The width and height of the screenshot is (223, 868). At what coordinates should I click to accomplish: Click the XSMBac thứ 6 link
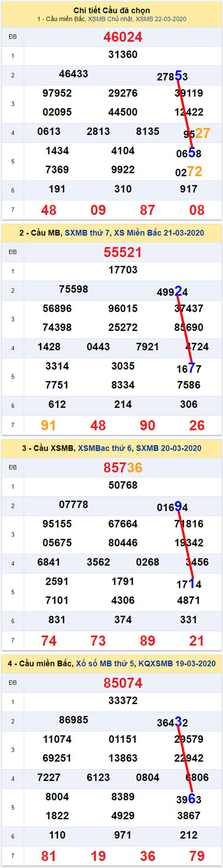click(x=105, y=448)
